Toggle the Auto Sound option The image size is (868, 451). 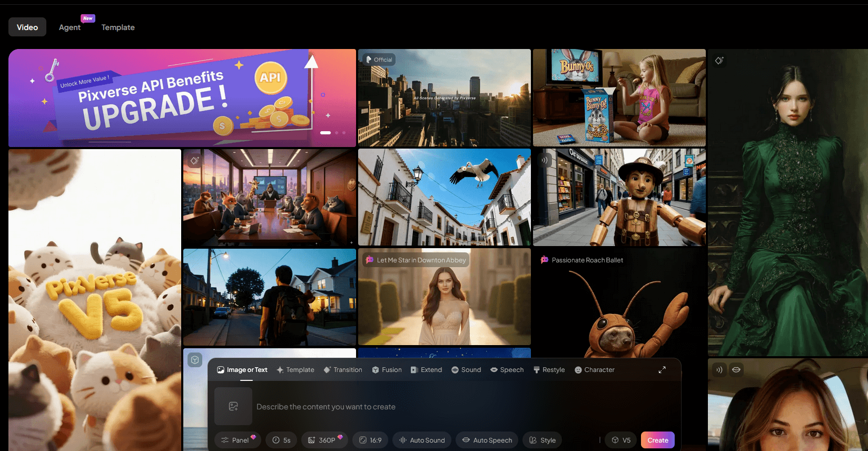pyautogui.click(x=422, y=440)
